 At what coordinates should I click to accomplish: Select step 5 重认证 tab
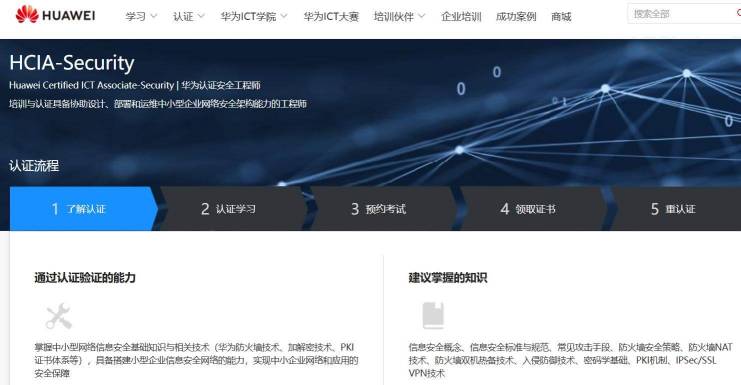point(677,208)
